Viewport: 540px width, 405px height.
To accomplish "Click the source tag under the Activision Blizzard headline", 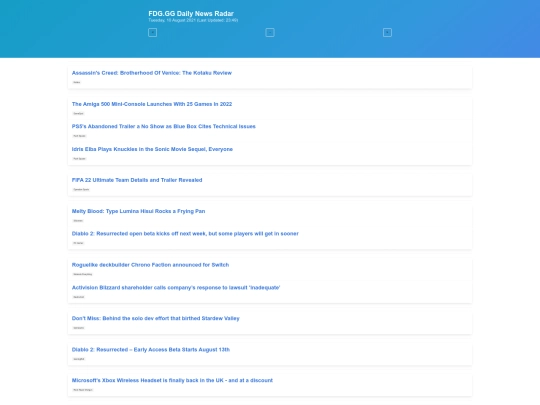I will pos(78,297).
